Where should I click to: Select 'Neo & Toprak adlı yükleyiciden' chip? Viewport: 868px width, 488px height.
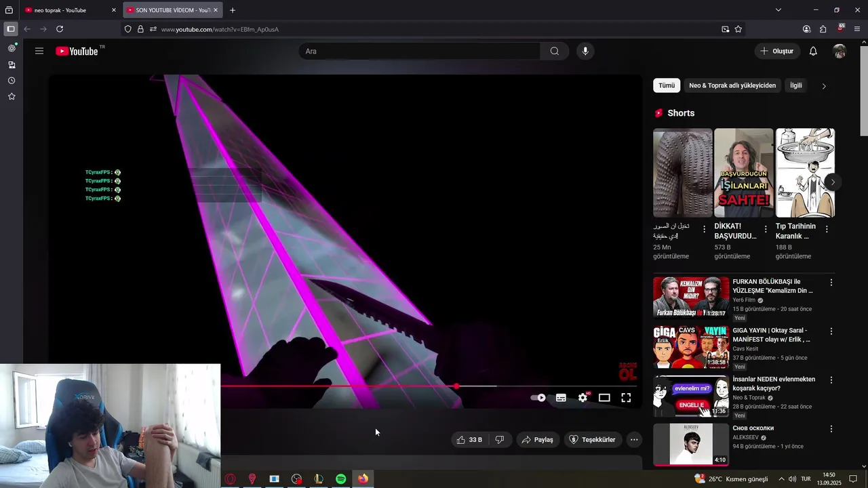click(732, 85)
